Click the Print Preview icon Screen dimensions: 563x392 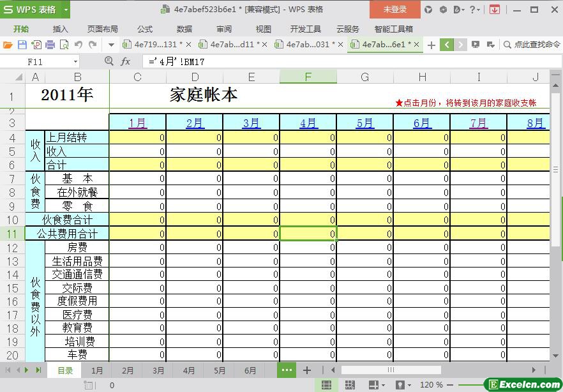(64, 45)
